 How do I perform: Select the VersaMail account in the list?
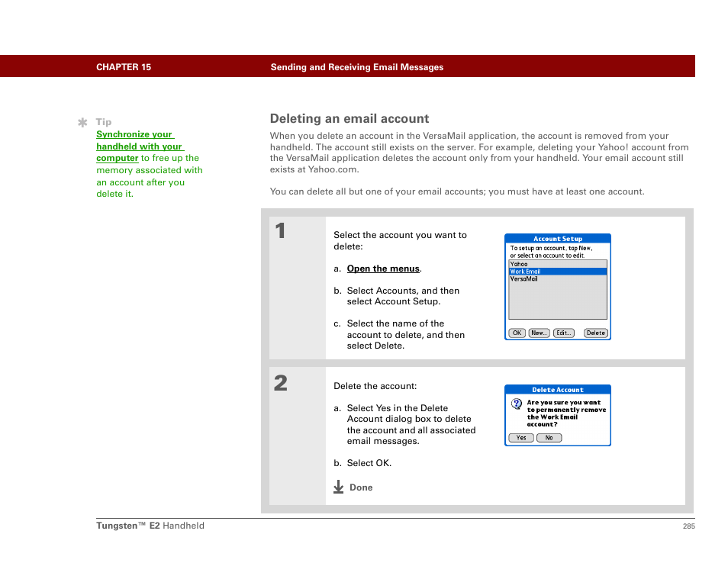[558, 279]
